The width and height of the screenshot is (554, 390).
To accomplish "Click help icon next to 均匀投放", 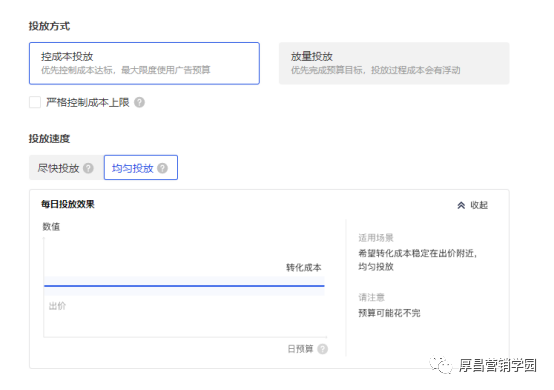I will coord(163,168).
